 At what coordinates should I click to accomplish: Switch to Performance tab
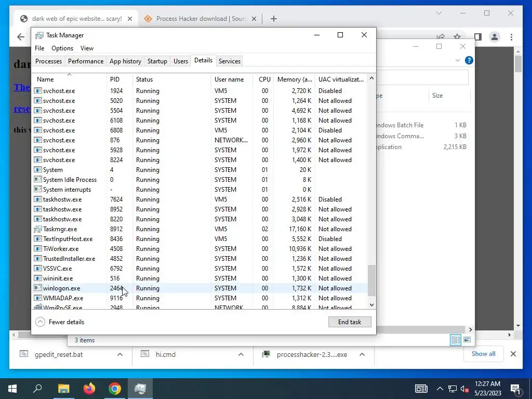coord(86,61)
